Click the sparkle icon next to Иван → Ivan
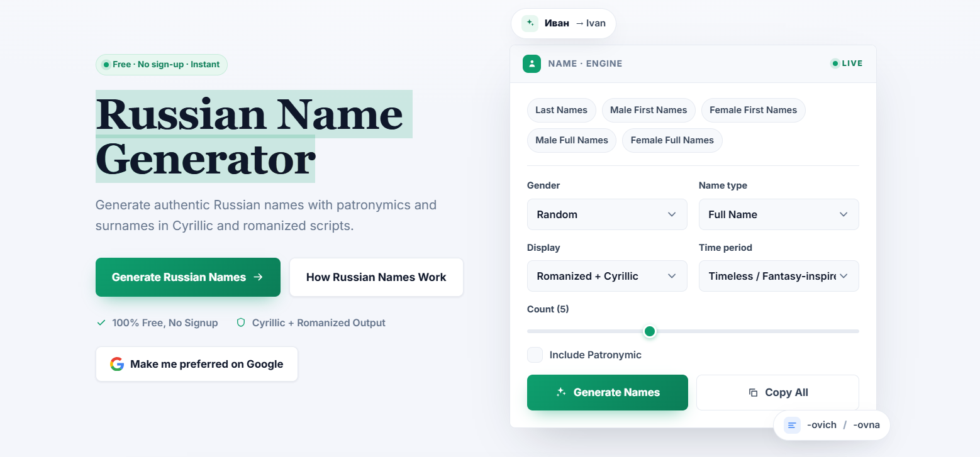Image resolution: width=980 pixels, height=457 pixels. [530, 23]
